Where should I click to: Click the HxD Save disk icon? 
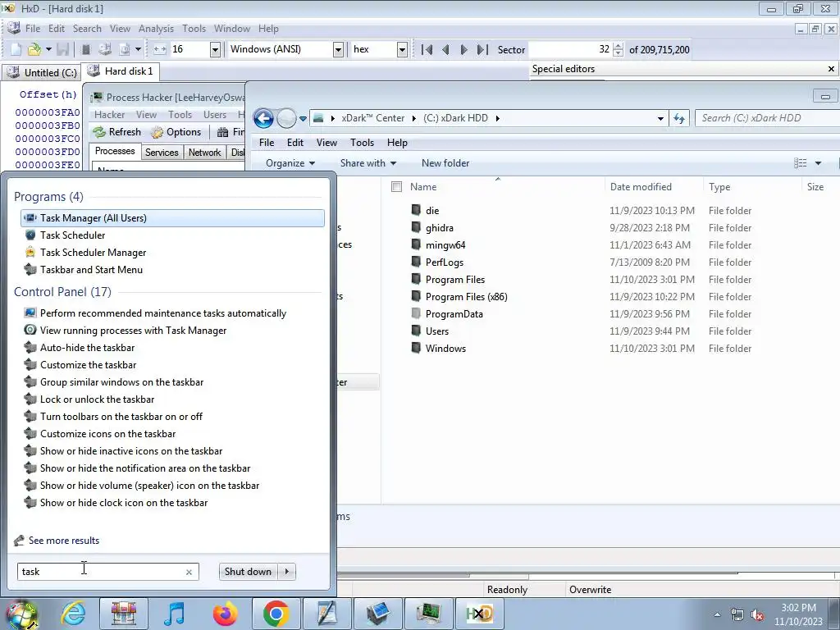(62, 50)
